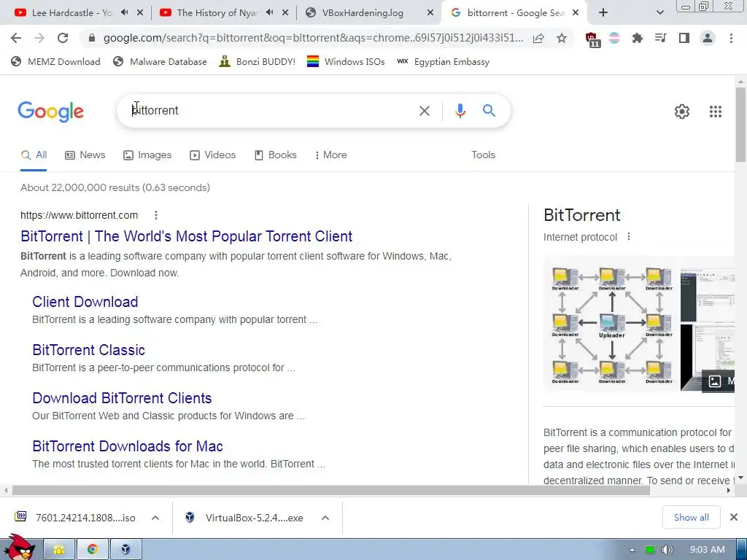Screen dimensions: 747x560
Task: Open BitTorrent World's Most Popular Torrent Client
Action: pyautogui.click(x=186, y=236)
